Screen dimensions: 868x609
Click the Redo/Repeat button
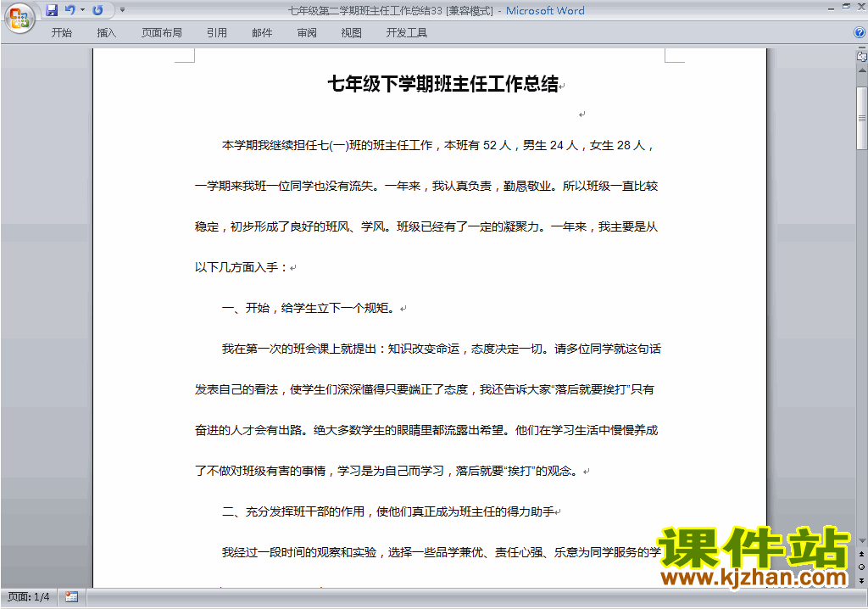[98, 10]
